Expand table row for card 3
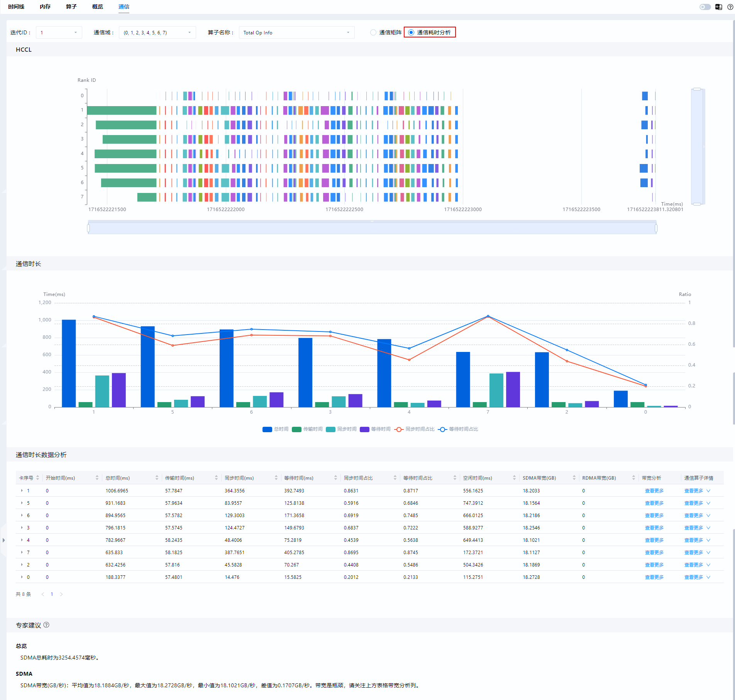735x700 pixels. pyautogui.click(x=22, y=528)
